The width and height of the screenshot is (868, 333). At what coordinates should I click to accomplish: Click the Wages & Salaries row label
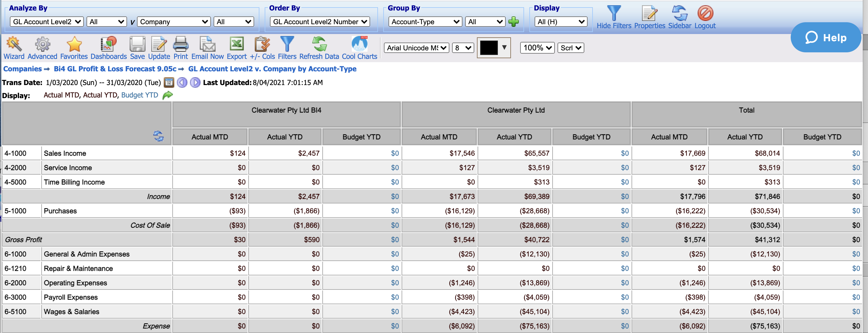point(71,312)
